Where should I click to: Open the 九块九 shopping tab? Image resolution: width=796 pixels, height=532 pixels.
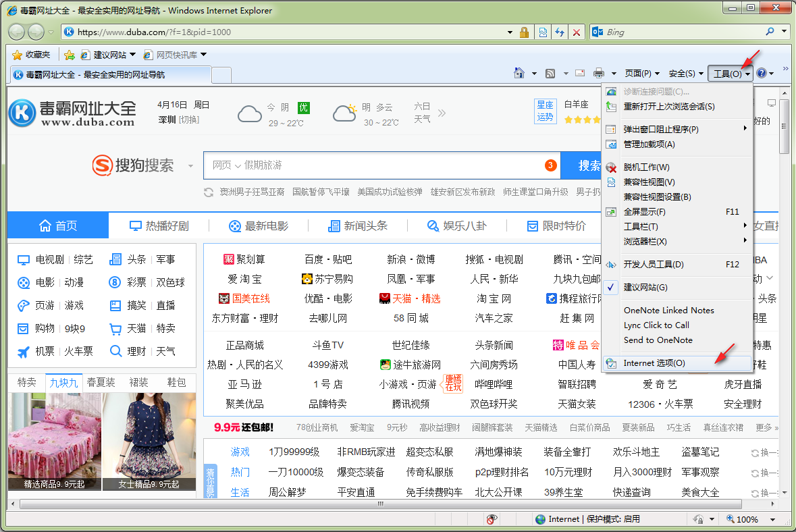(63, 382)
